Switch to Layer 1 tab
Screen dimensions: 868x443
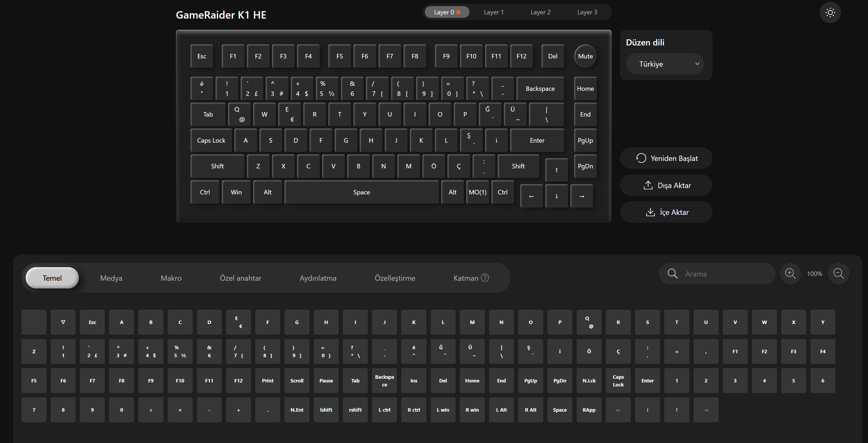click(x=494, y=12)
